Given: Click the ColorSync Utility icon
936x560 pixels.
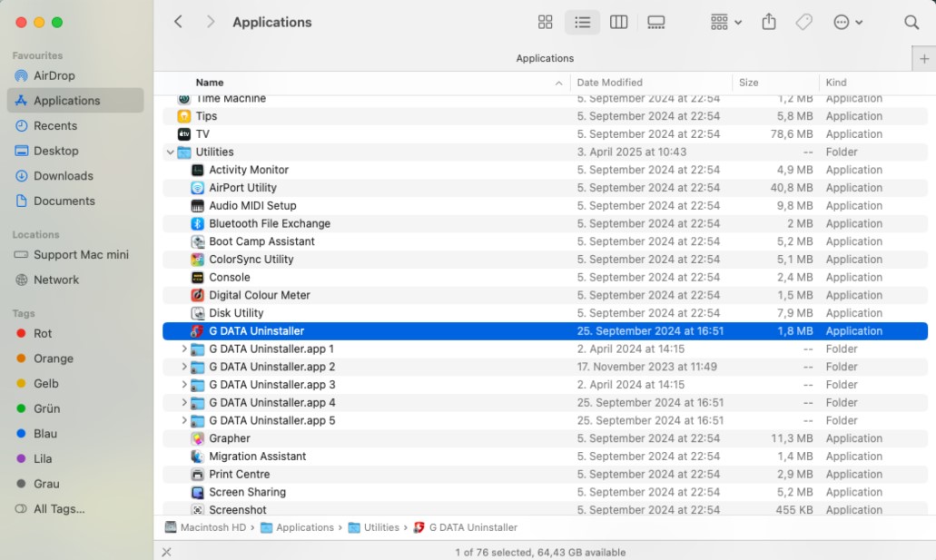Looking at the screenshot, I should click(197, 260).
